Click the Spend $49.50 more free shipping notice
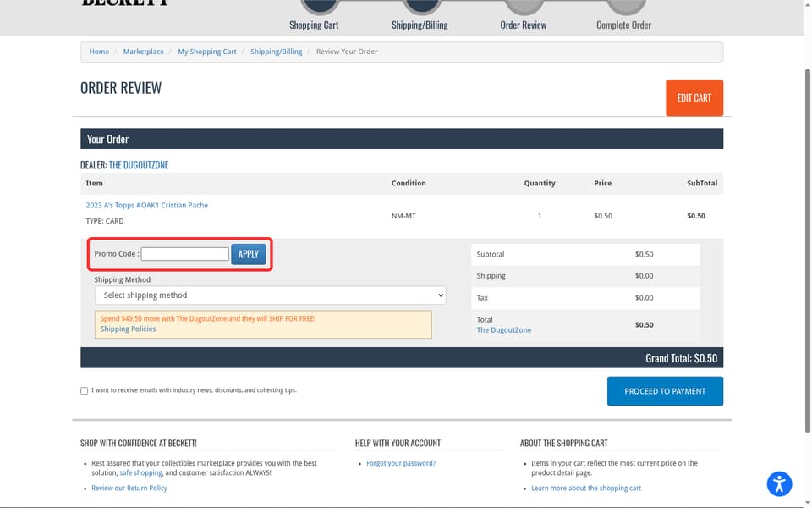 pos(263,324)
